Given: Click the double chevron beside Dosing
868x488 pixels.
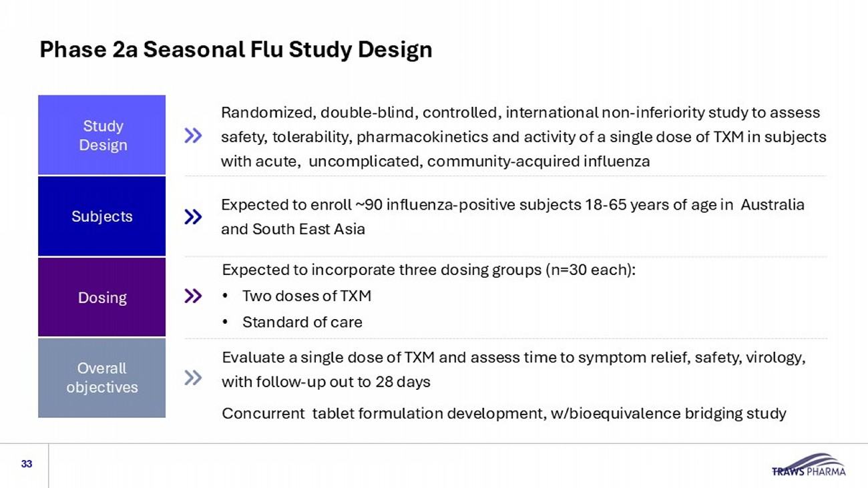Looking at the screenshot, I should click(x=193, y=296).
